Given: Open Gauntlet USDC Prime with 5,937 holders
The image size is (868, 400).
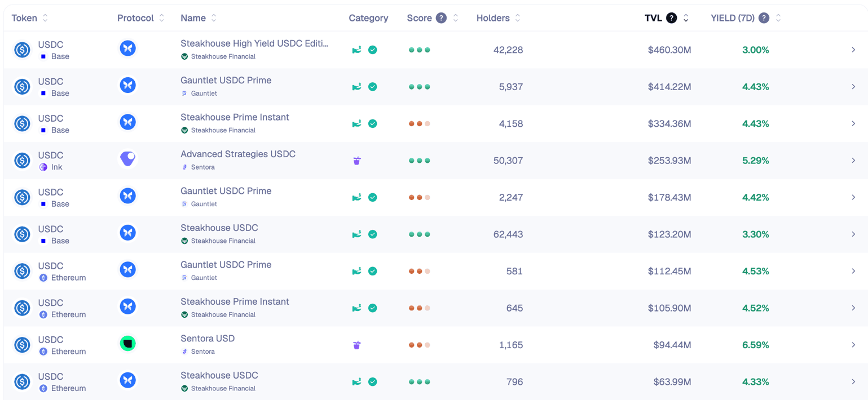Looking at the screenshot, I should (x=226, y=80).
